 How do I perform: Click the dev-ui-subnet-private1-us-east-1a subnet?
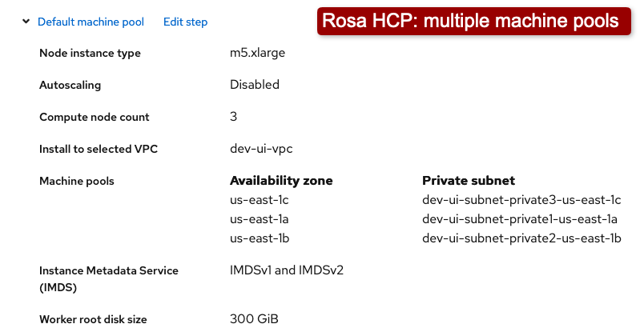(x=520, y=219)
